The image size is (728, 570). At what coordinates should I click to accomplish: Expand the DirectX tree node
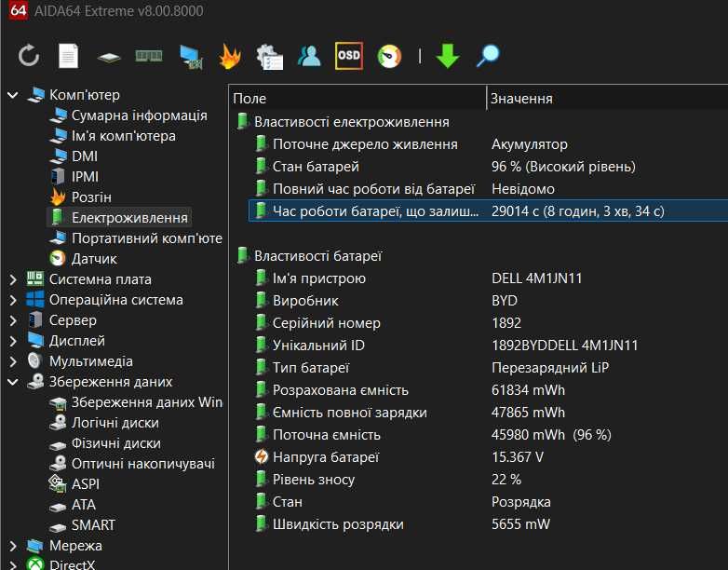13,565
